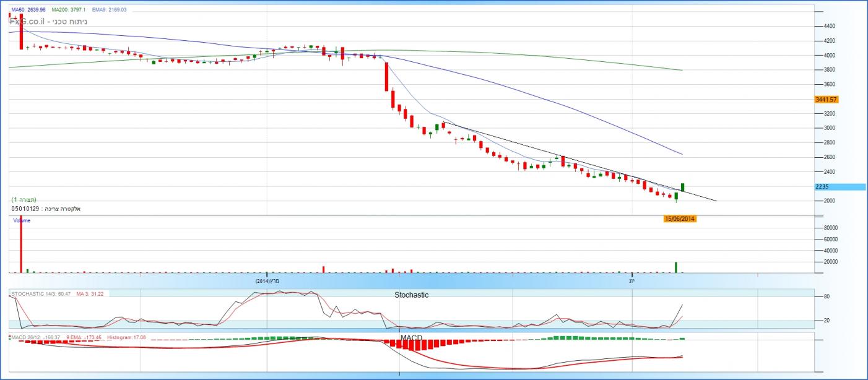The width and height of the screenshot is (868, 380).
Task: Click the 4400 price axis label
Action: (x=830, y=26)
